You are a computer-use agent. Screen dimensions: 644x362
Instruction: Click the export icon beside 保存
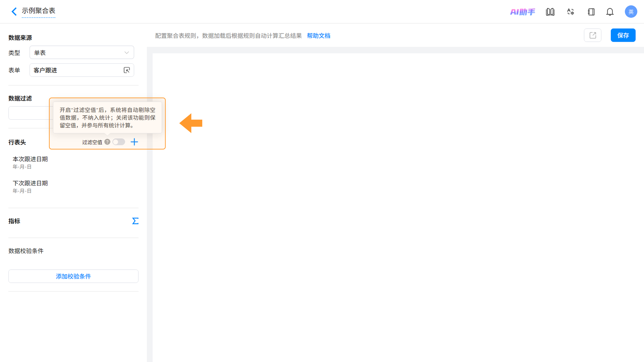pyautogui.click(x=593, y=35)
